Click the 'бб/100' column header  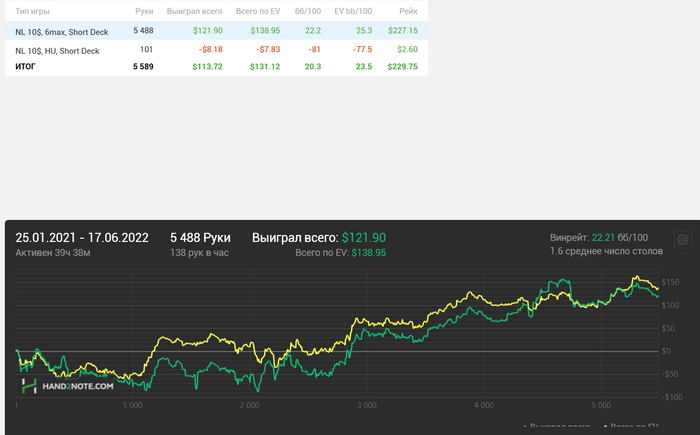coord(308,11)
